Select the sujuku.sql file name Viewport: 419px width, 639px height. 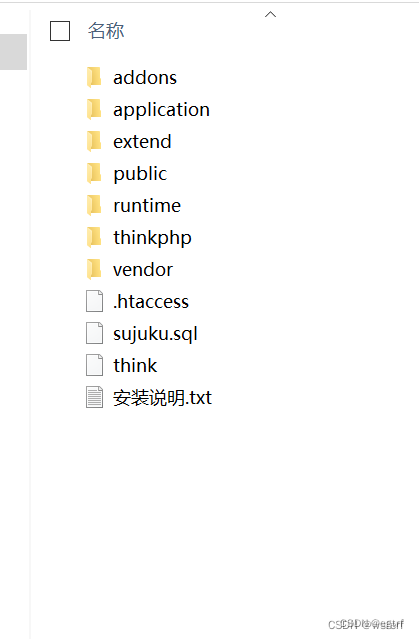pos(155,334)
